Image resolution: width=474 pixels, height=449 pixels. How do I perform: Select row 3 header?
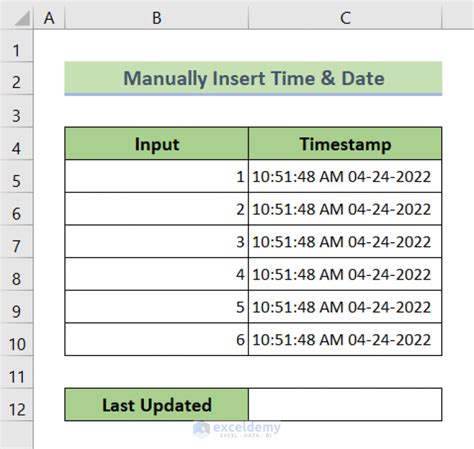tap(16, 111)
